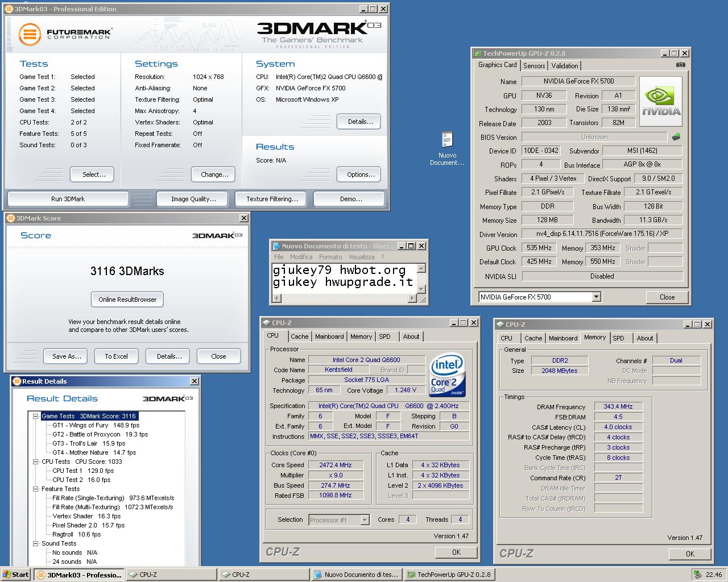Select GT4 - Mother Nature row
Screen dimensions: 728x582
[94, 452]
